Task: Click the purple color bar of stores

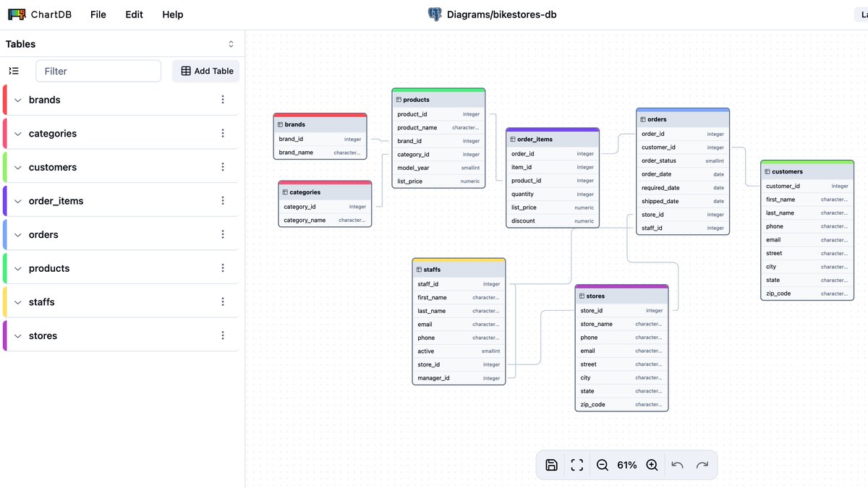Action: pyautogui.click(x=4, y=335)
